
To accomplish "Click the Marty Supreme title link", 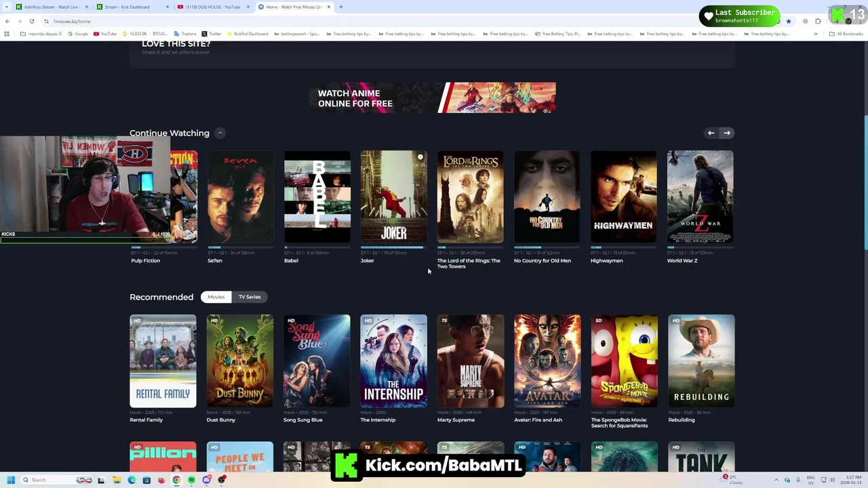I will pos(456,420).
